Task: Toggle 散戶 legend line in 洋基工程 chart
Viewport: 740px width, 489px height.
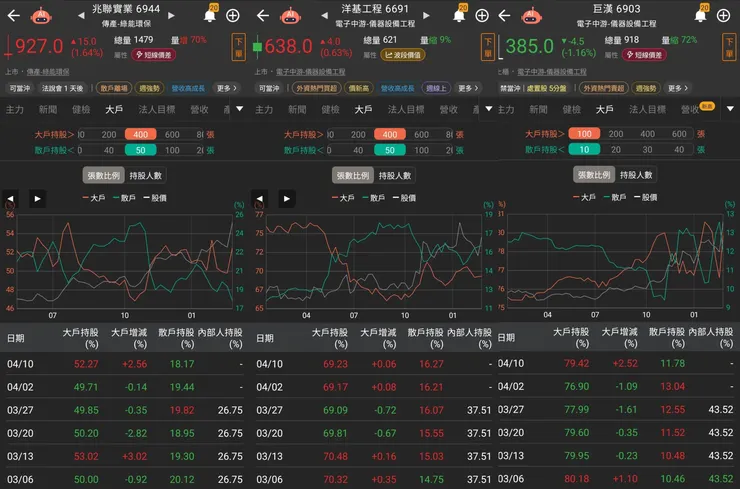Action: [373, 198]
